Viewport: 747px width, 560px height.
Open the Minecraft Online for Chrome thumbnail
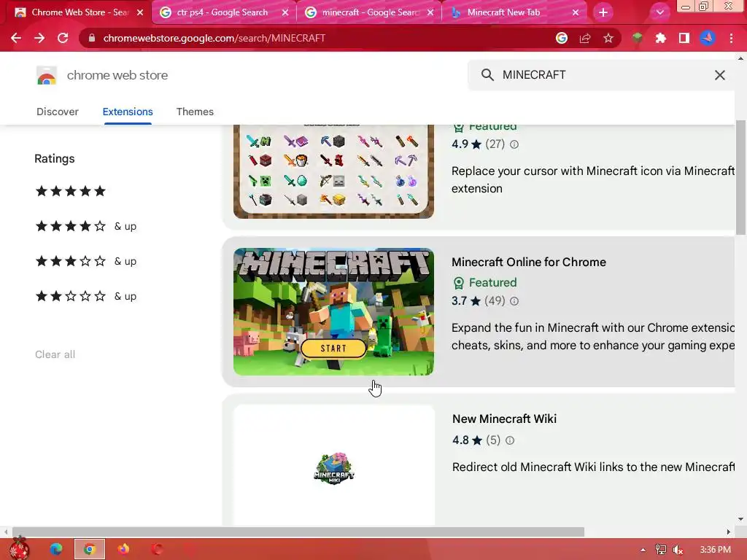pos(333,312)
